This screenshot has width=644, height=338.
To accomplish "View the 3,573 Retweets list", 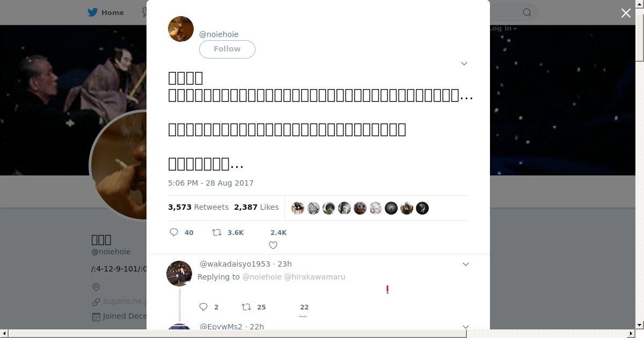I will tap(198, 207).
